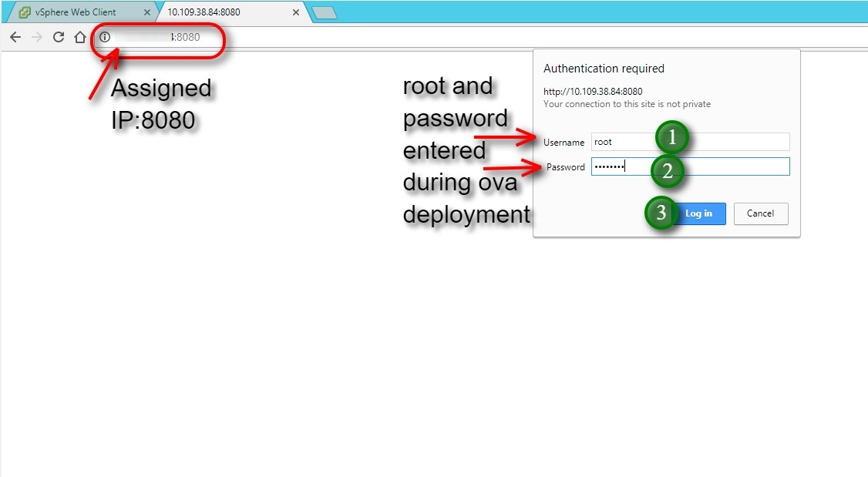Screen dimensions: 868x477
Task: Click the http://10.109.38.84:8080 text in dialog
Action: pyautogui.click(x=593, y=92)
